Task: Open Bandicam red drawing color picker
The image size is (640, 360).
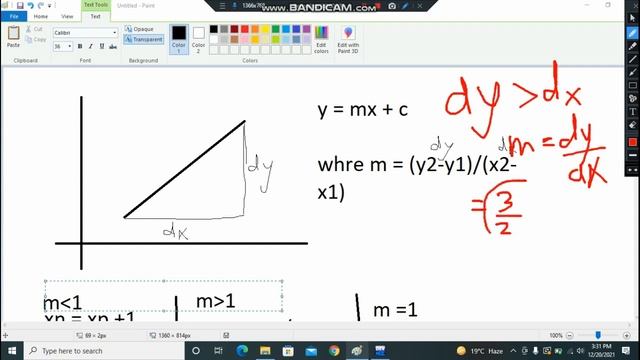Action: coord(633,142)
